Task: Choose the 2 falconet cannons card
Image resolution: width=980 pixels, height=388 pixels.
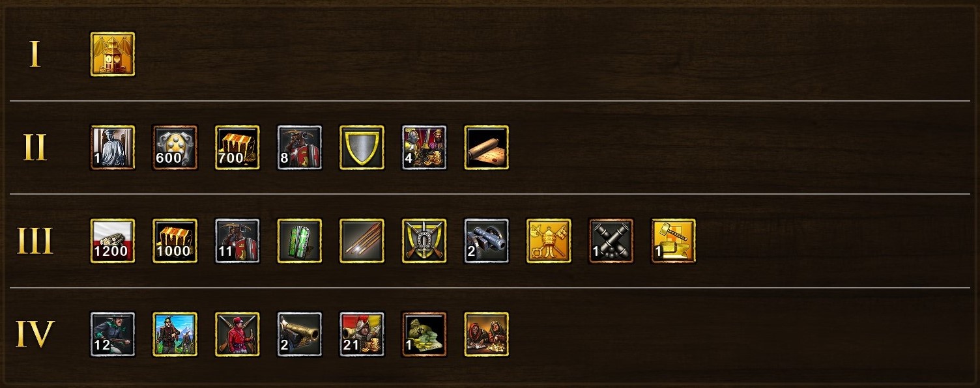Action: pyautogui.click(x=487, y=241)
